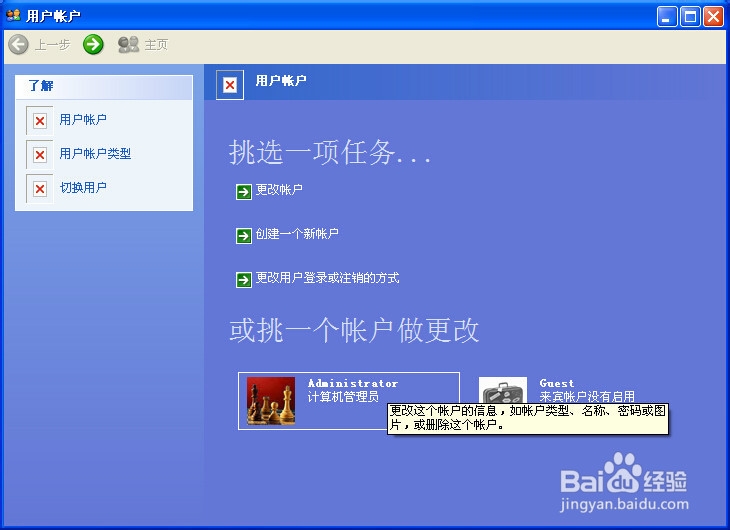Minimize the 用户帐户 window

[667, 17]
